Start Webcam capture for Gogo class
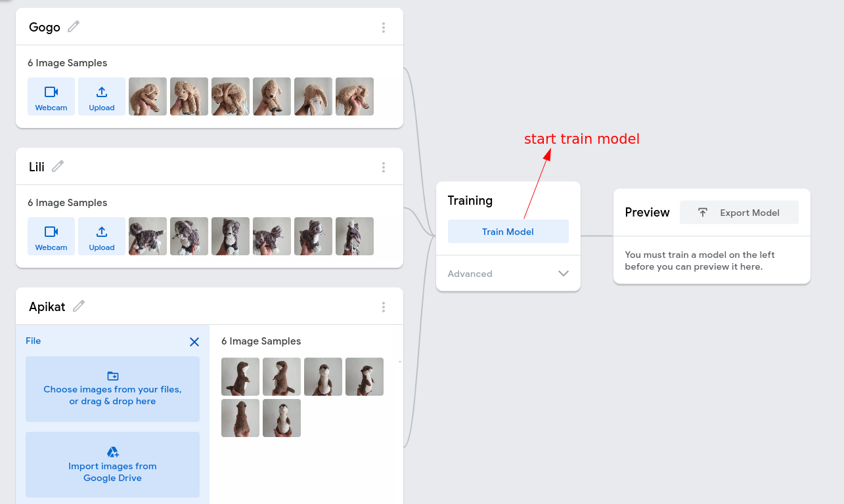The image size is (844, 504). [x=51, y=96]
